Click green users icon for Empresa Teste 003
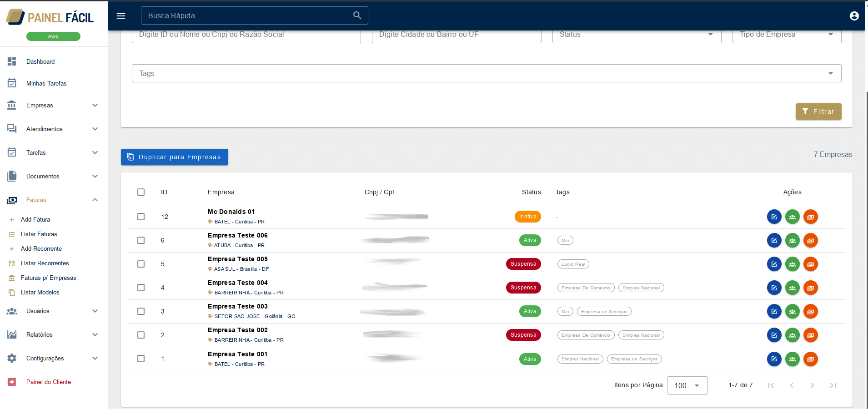 pos(792,312)
